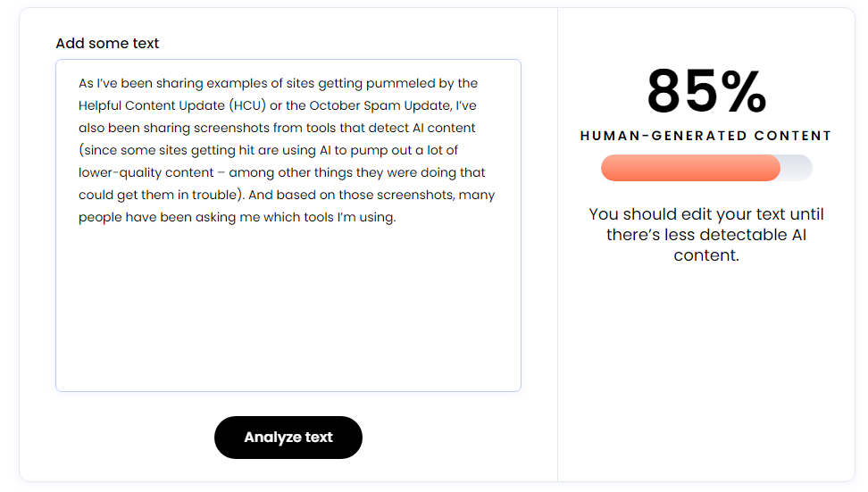Focus the Add some text input area
Screen dimensions: 868x492
tap(288, 225)
